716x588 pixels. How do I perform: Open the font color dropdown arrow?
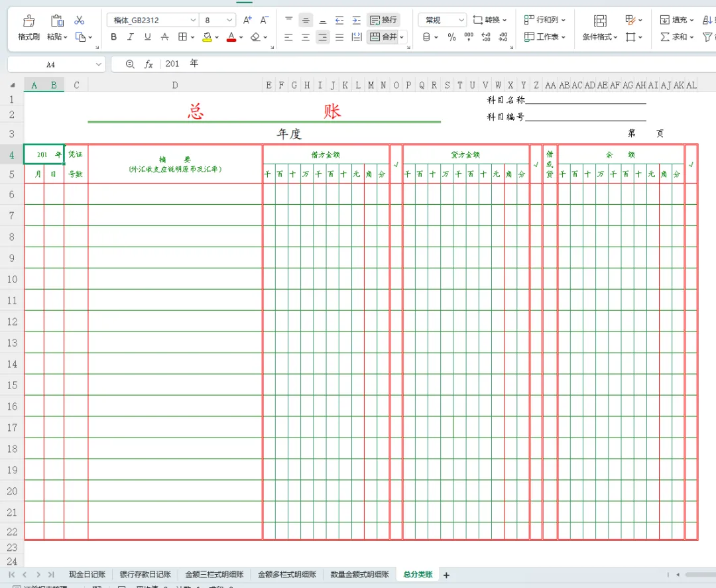[x=241, y=37]
